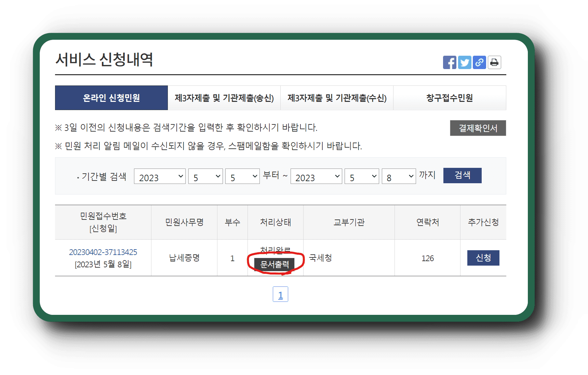The width and height of the screenshot is (588, 375).
Task: Select the contact number 126 cell
Action: pos(427,258)
